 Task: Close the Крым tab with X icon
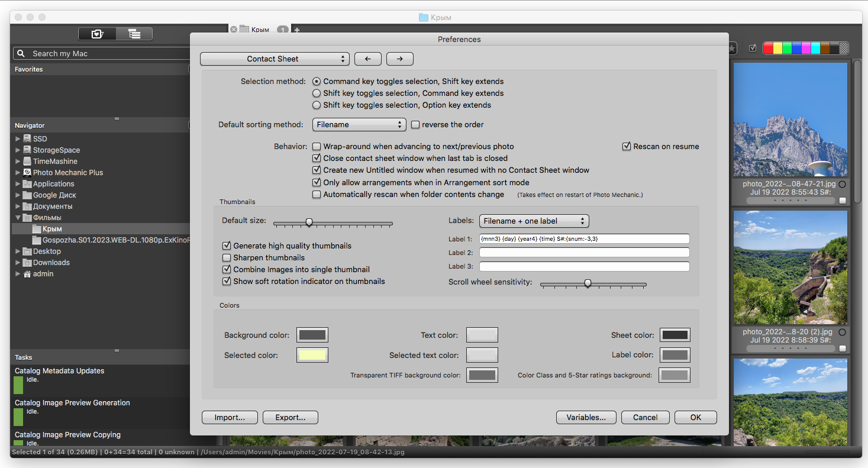(234, 30)
